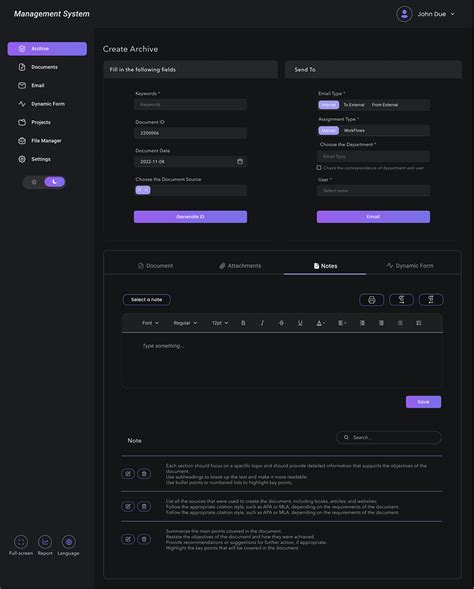Open the Archive section in sidebar
This screenshot has width=474, height=589.
[47, 49]
